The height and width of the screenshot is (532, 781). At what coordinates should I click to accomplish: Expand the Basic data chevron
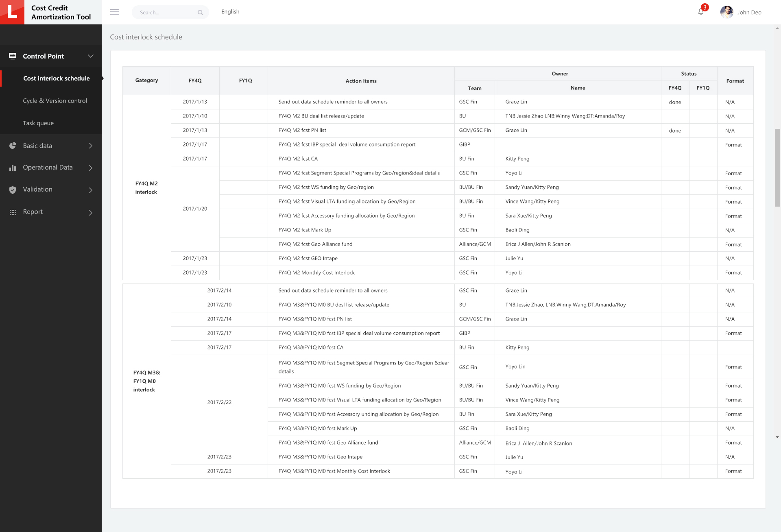pyautogui.click(x=91, y=146)
